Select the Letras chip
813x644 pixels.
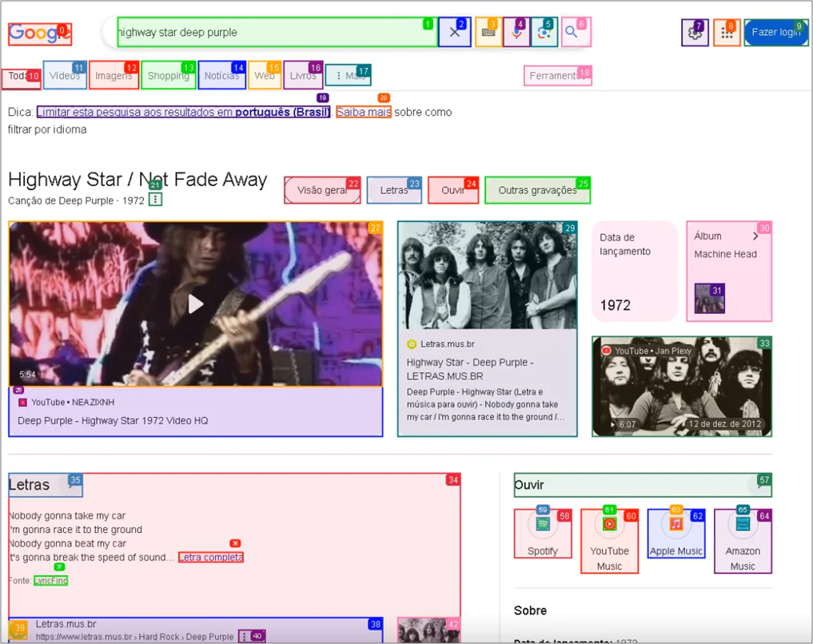(394, 190)
